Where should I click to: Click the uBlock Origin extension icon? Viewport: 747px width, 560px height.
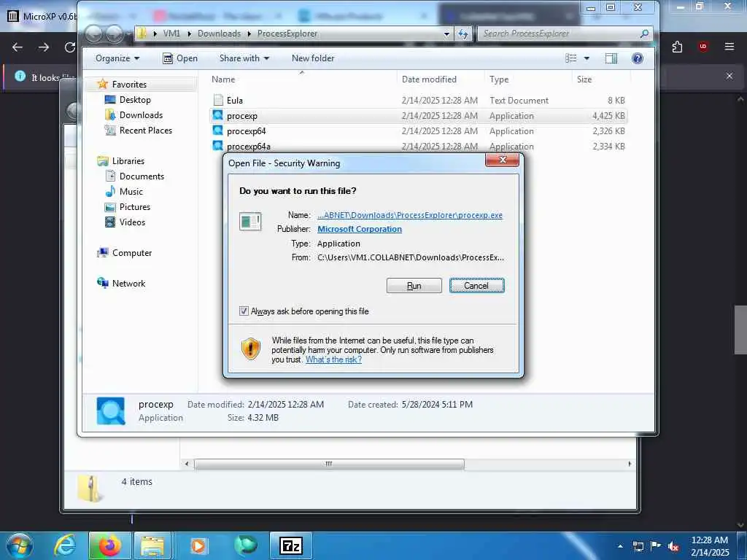tap(703, 47)
